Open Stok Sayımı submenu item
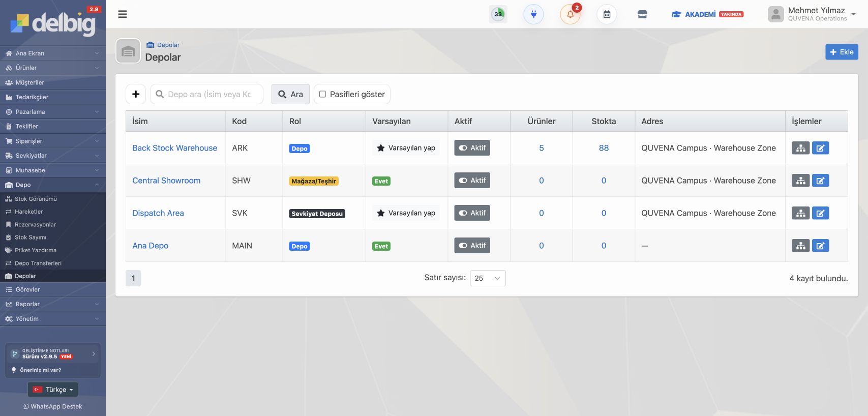Screen dimensions: 868x416 (53, 237)
